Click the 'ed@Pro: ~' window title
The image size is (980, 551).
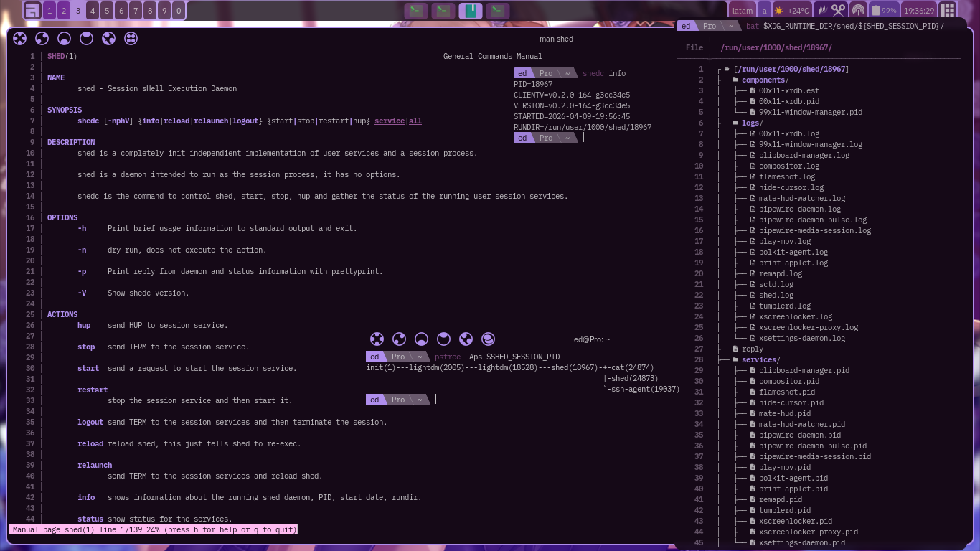592,339
